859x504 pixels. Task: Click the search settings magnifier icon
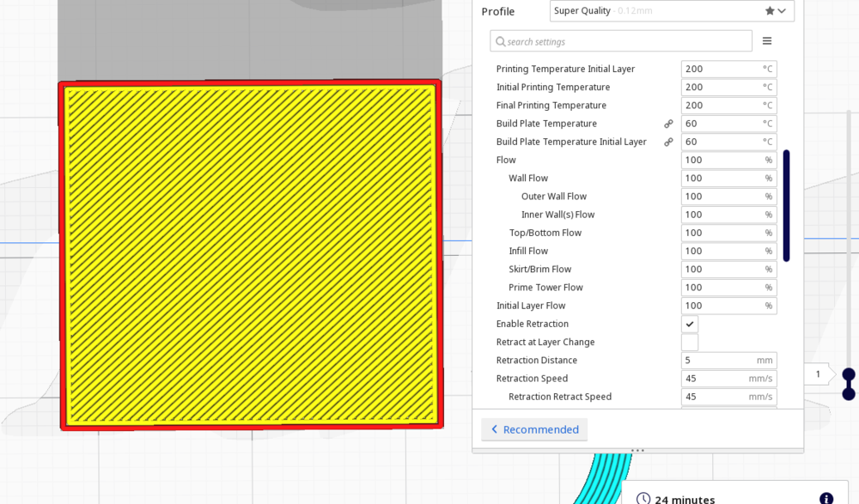click(x=500, y=41)
